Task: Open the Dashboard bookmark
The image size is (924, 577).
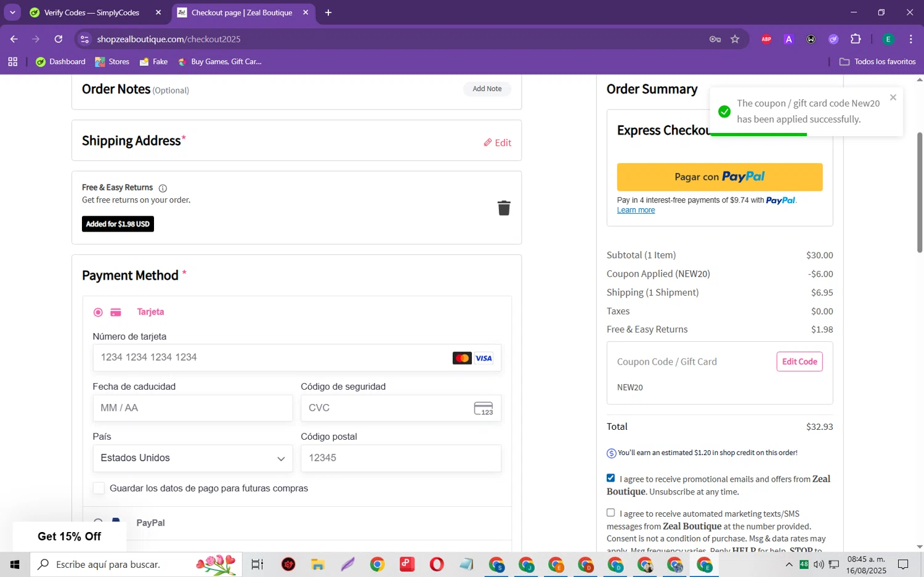Action: coord(61,62)
